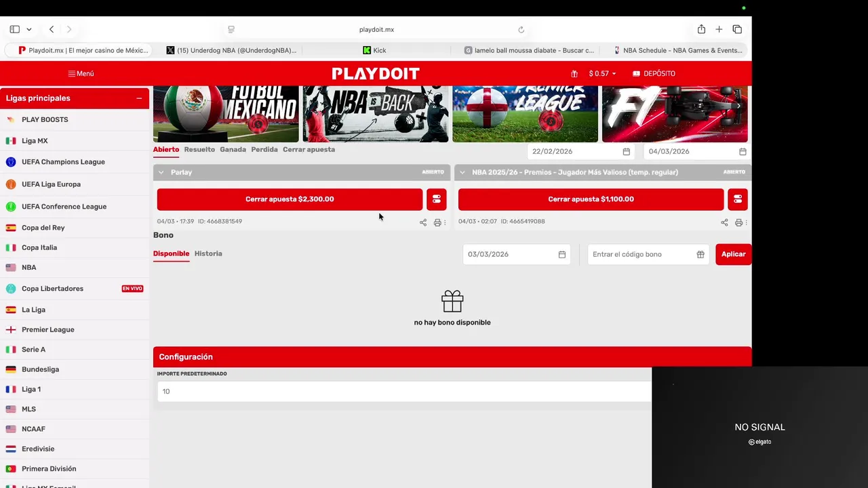This screenshot has height=488, width=868.
Task: Open the Safari sidebar toggle icon
Action: coord(14,29)
